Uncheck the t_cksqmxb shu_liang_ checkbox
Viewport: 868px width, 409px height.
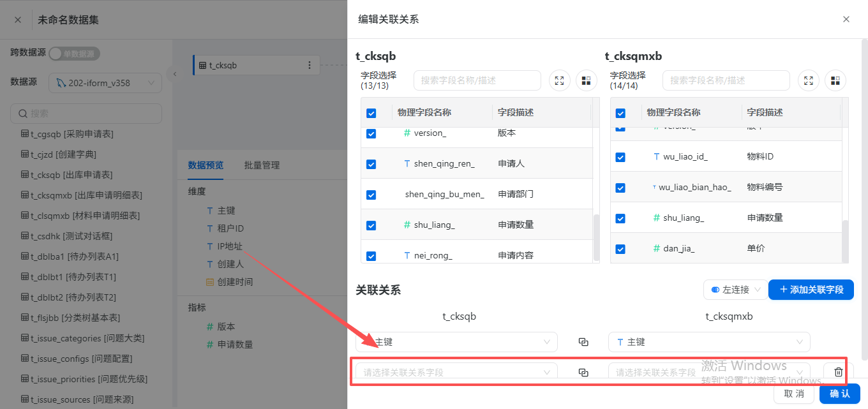click(620, 218)
